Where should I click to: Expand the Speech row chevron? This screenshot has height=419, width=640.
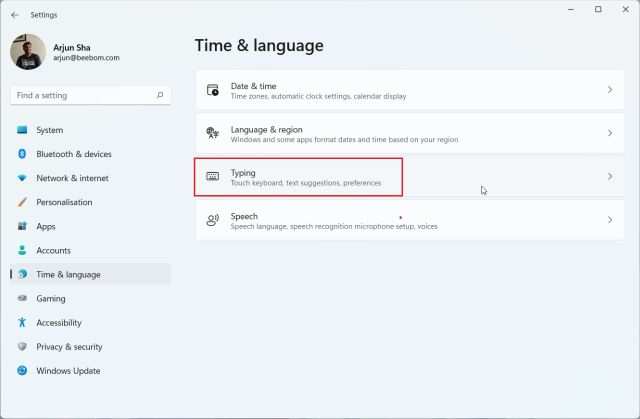coord(610,220)
